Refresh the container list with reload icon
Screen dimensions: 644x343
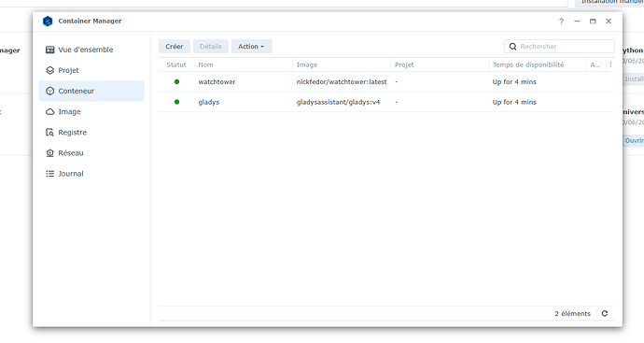click(605, 313)
